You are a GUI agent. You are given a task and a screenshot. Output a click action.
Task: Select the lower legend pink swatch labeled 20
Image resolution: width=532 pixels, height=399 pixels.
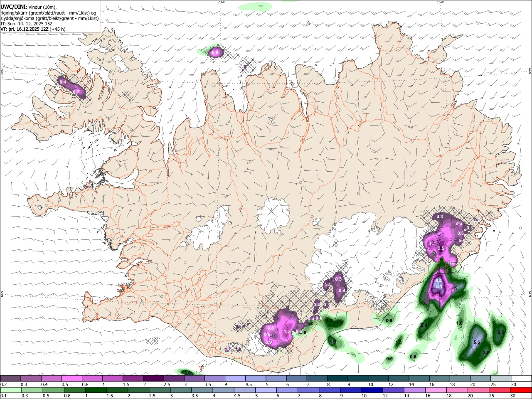[x=478, y=390]
